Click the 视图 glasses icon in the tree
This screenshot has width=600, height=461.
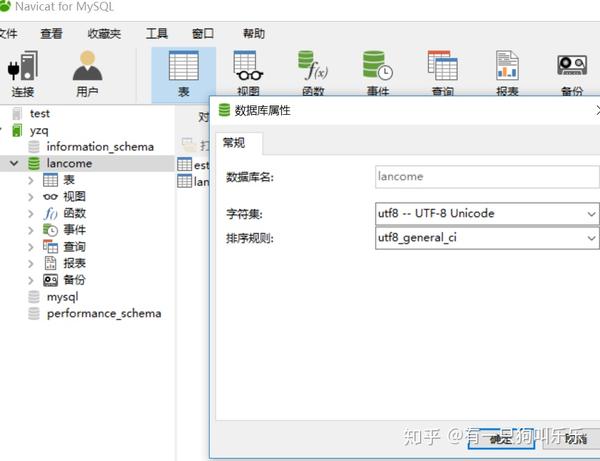point(51,197)
